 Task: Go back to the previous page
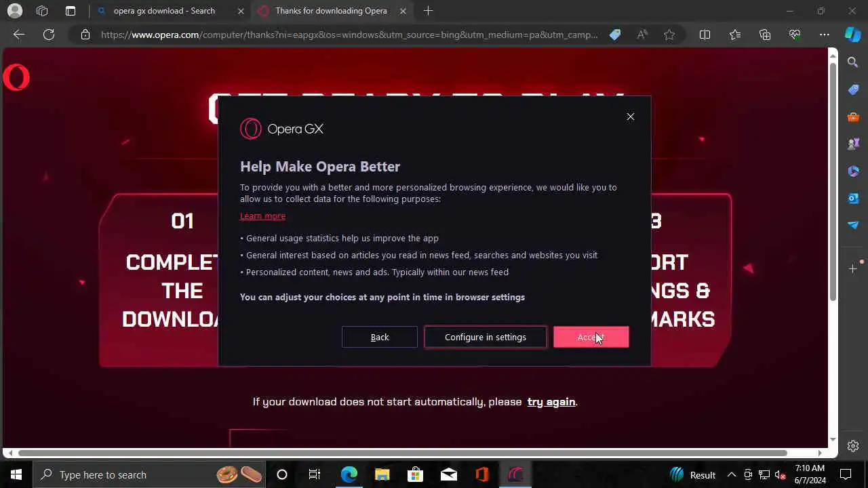click(x=19, y=35)
